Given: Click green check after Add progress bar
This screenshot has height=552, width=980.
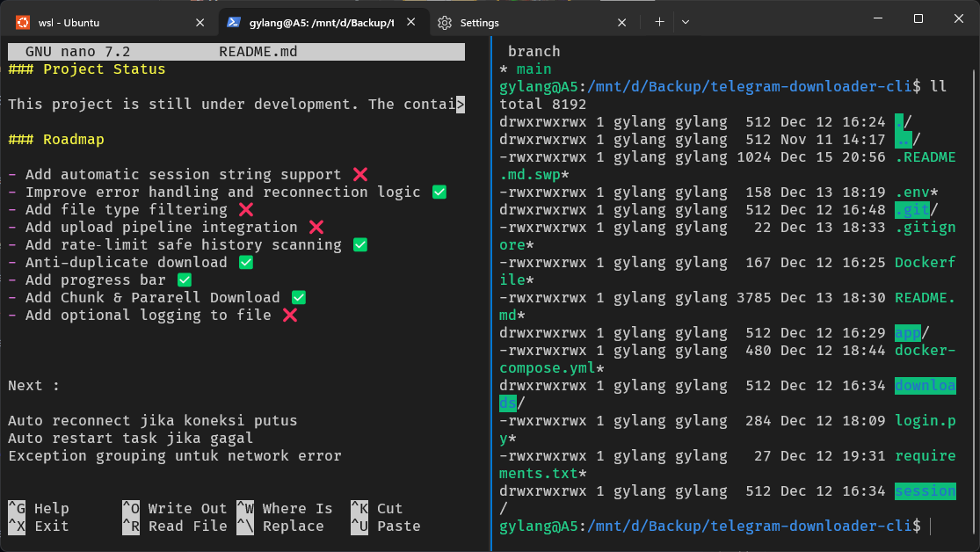Looking at the screenshot, I should 185,280.
